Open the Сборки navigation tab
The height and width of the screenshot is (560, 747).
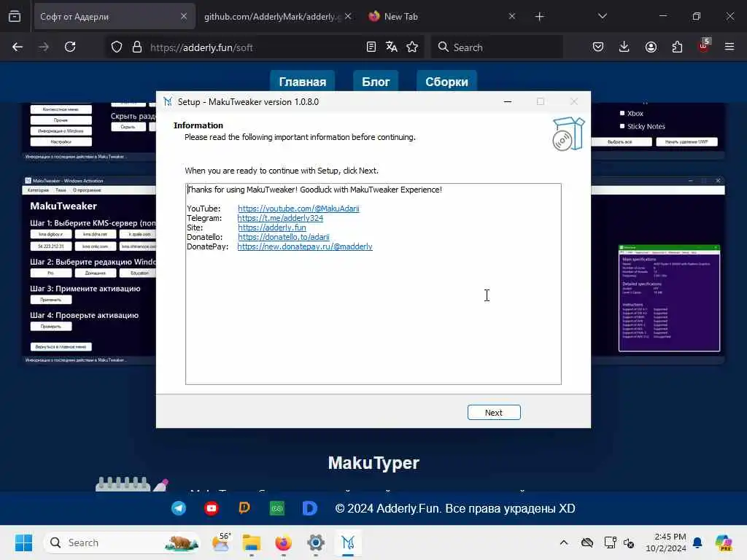pyautogui.click(x=446, y=82)
